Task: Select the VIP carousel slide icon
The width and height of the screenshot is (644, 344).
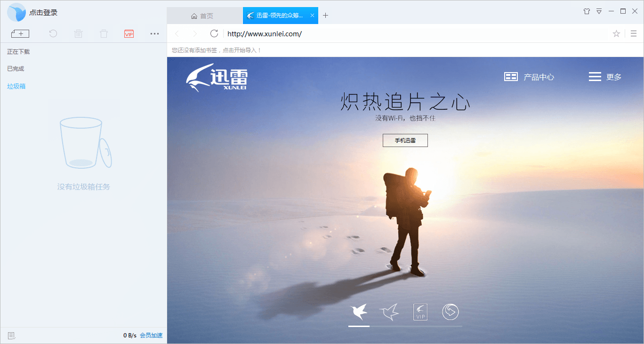Action: (420, 312)
